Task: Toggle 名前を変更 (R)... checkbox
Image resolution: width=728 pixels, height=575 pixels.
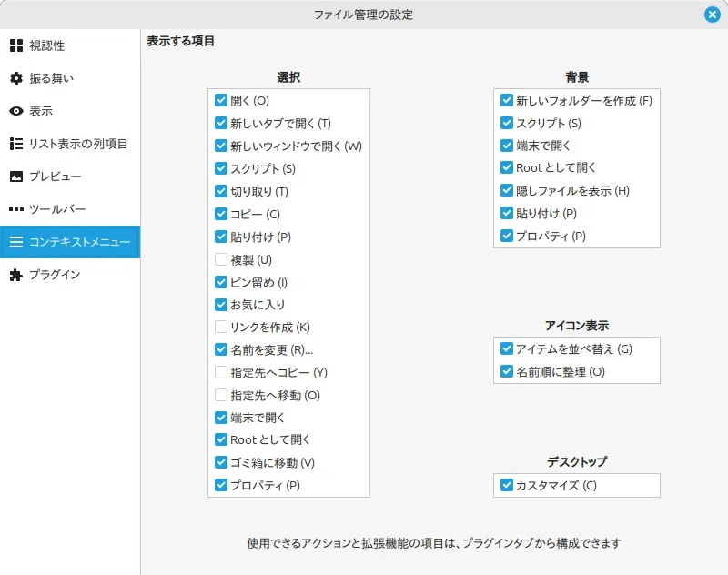Action: tap(221, 349)
